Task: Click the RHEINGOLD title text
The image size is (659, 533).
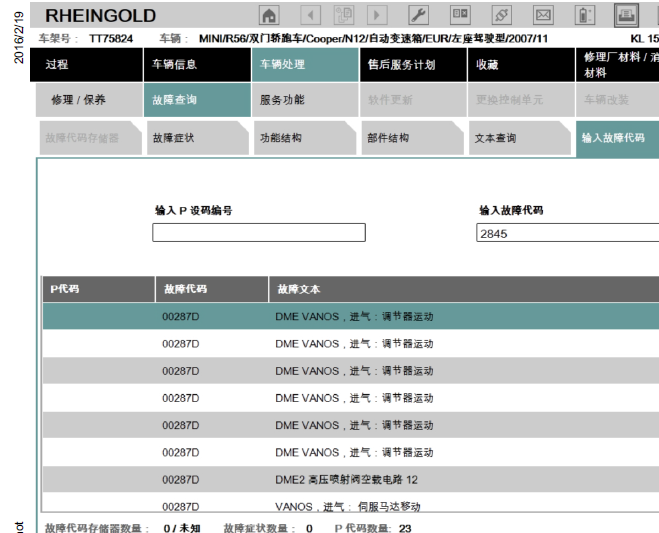Action: [100, 16]
